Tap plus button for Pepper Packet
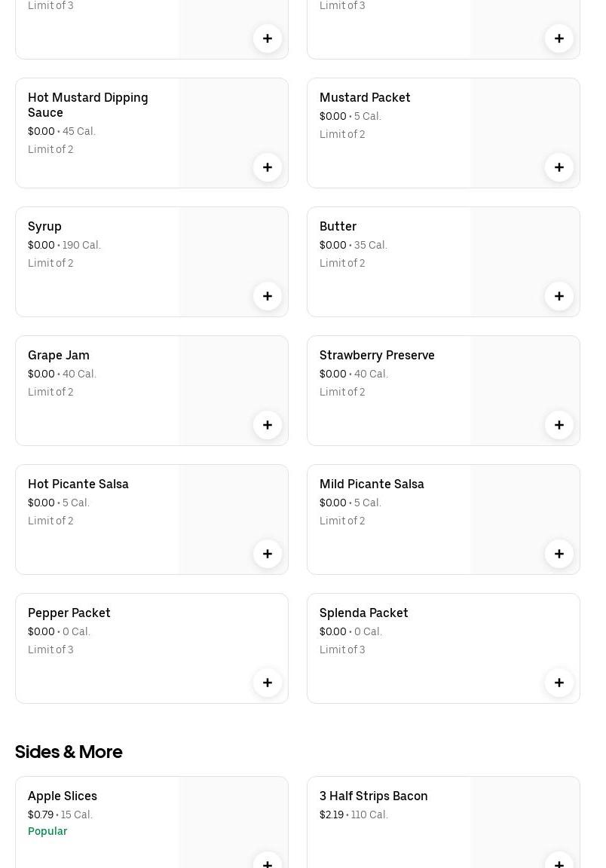606x868 pixels. pyautogui.click(x=268, y=683)
